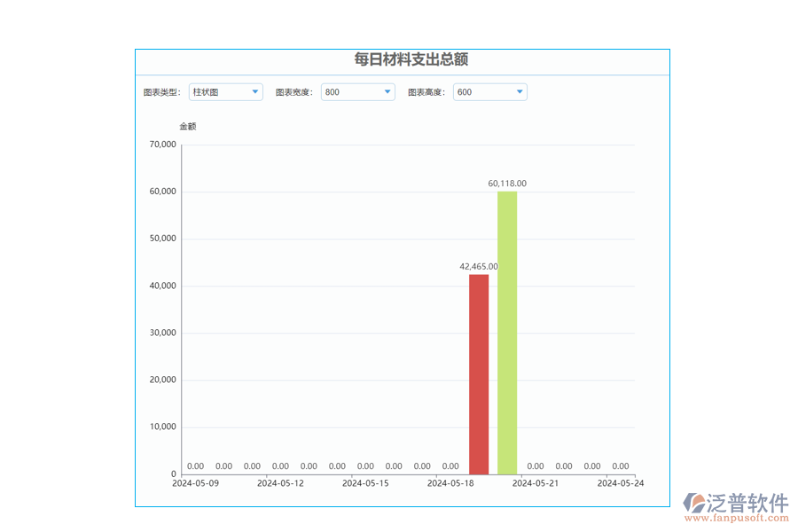798x532 pixels.
Task: Click the 42,465.00 data label
Action: pyautogui.click(x=478, y=265)
